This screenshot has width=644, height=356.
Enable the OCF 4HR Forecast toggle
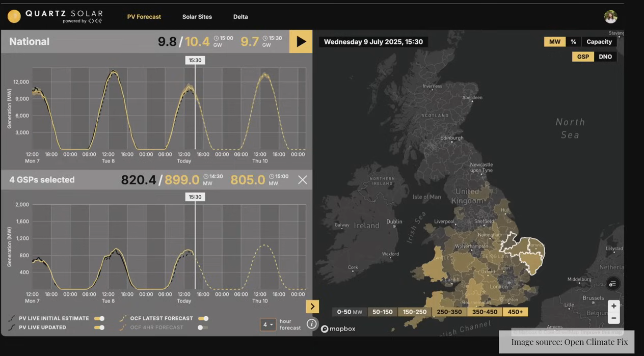[x=203, y=327]
